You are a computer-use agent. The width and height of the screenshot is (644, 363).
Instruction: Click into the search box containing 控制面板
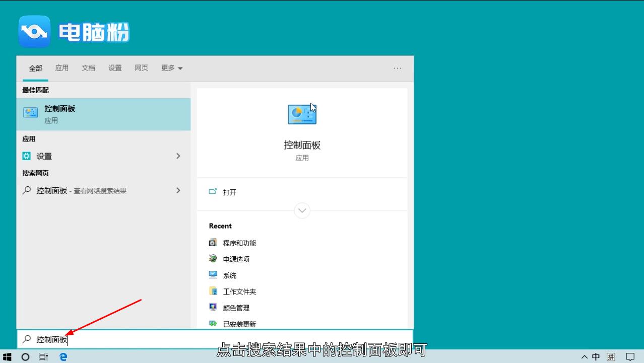pyautogui.click(x=215, y=339)
